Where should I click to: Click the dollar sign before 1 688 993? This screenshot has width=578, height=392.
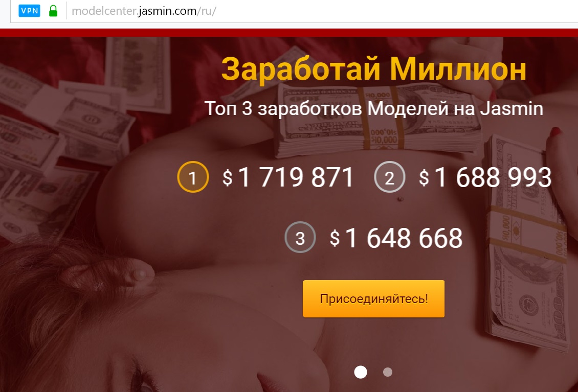click(x=424, y=177)
